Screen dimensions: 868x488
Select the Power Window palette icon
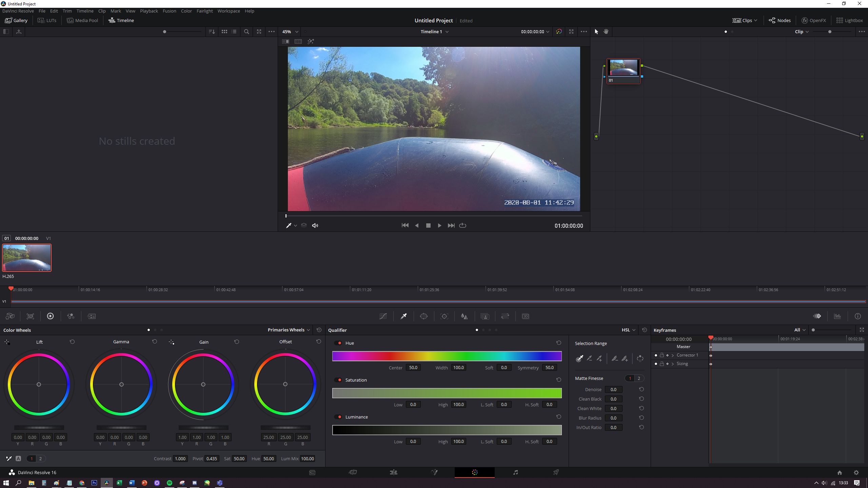click(x=423, y=316)
